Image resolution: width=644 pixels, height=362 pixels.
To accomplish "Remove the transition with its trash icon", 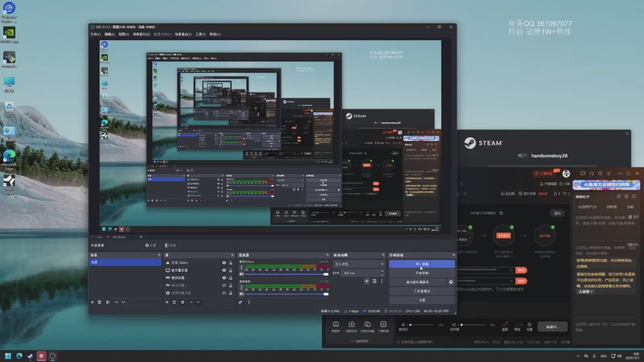I will click(374, 281).
